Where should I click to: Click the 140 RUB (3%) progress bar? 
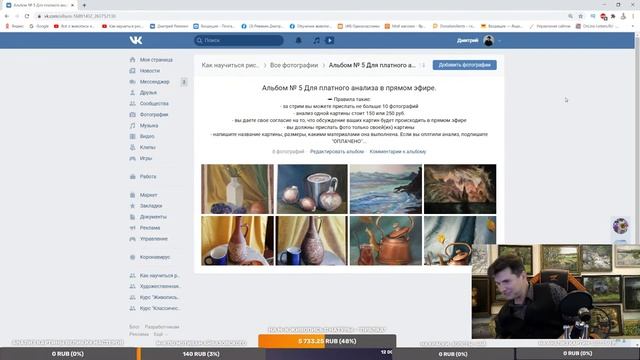(x=201, y=354)
